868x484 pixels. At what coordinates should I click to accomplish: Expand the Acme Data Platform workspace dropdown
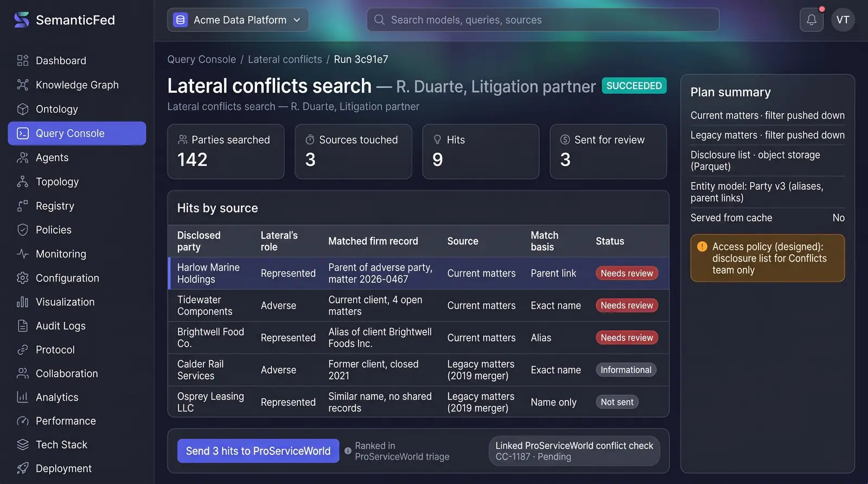click(238, 20)
